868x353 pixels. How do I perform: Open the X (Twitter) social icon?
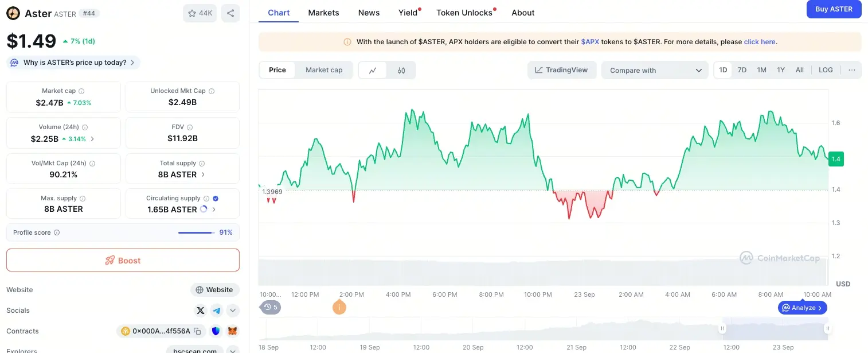coord(201,311)
